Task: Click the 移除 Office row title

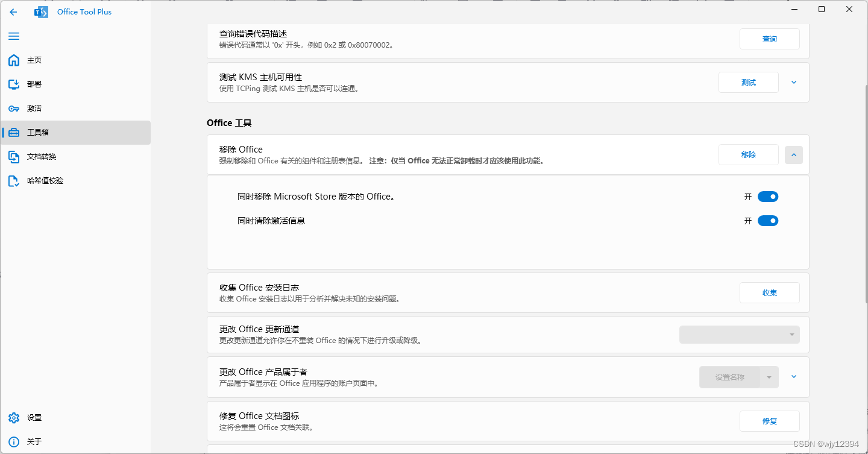Action: [241, 150]
